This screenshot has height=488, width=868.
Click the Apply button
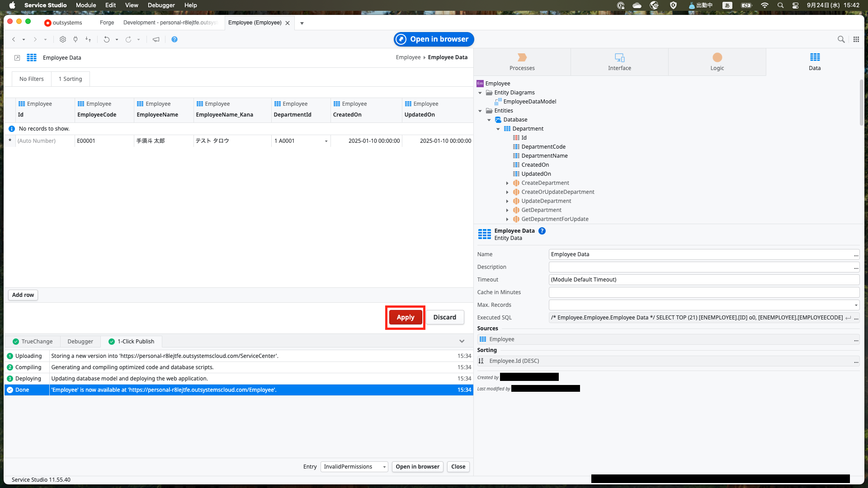tap(406, 317)
